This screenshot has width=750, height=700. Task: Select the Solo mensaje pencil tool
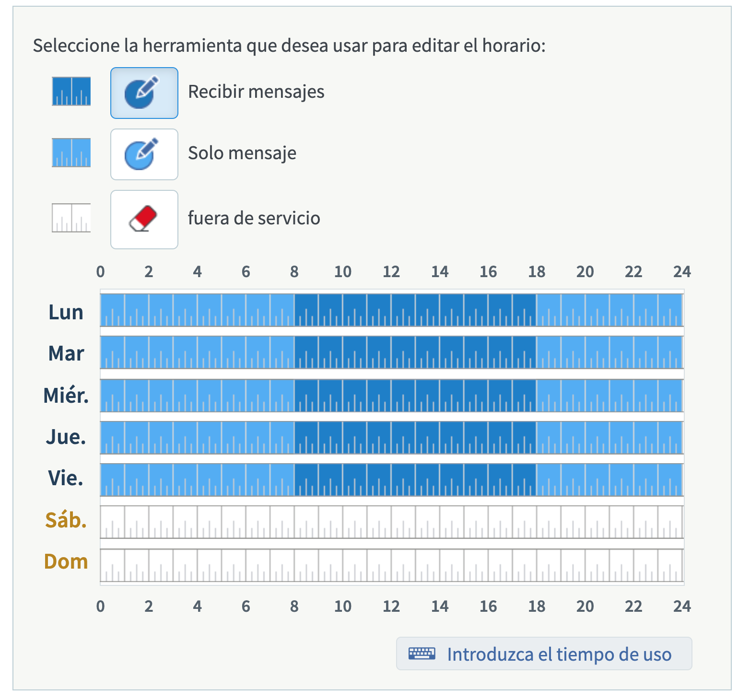(x=144, y=154)
